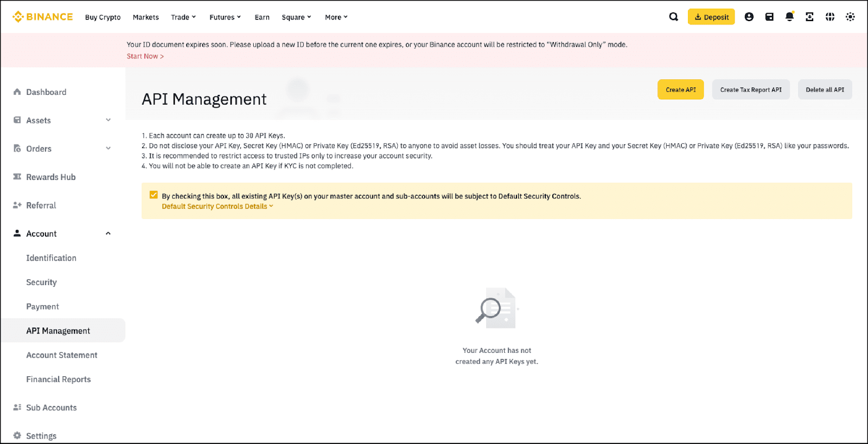This screenshot has height=444, width=868.
Task: Go to Dashboard via its home icon
Action: tap(17, 92)
